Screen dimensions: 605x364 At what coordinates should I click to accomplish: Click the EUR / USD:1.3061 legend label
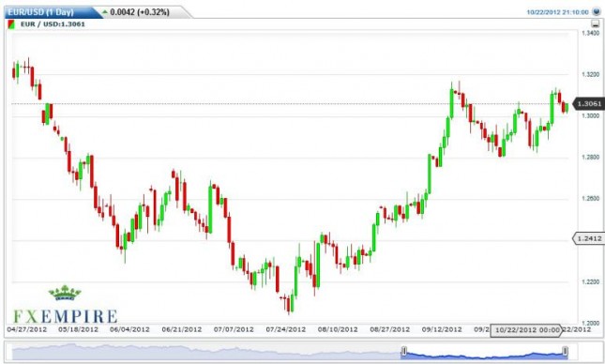coord(53,24)
